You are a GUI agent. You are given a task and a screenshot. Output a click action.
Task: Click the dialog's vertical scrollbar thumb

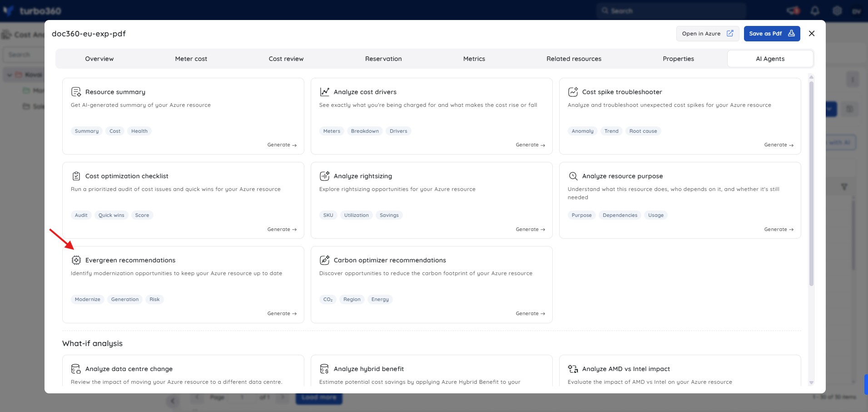pos(811,183)
